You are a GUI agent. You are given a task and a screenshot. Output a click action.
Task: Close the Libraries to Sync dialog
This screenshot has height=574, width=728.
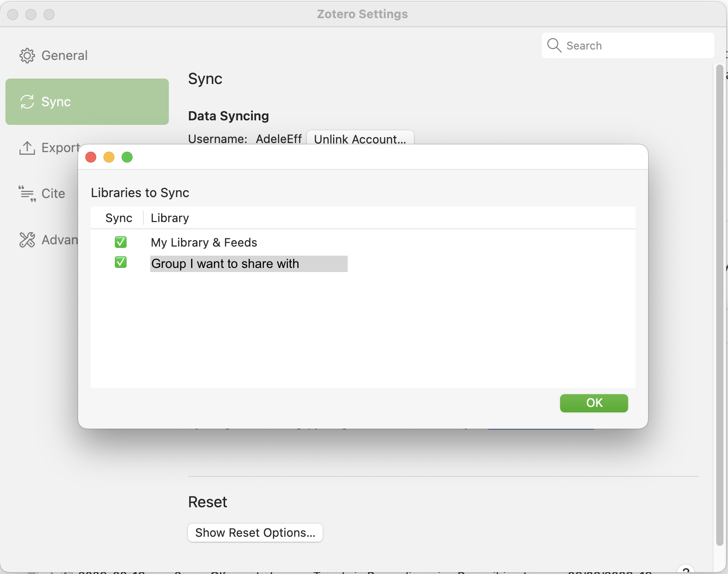[91, 157]
